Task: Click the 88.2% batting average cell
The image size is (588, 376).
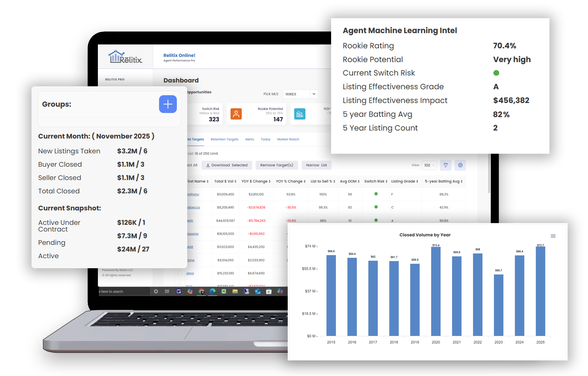Action: pos(444,194)
